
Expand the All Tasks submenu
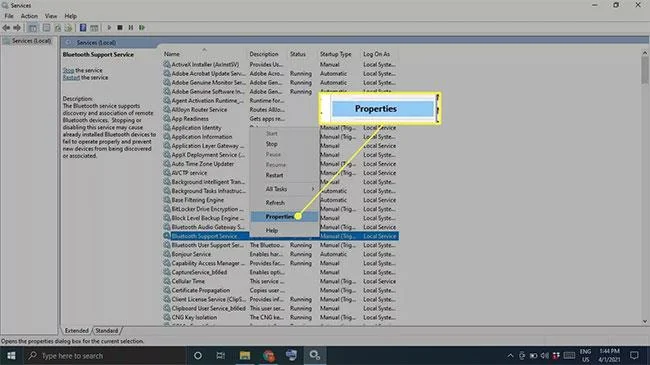(285, 189)
